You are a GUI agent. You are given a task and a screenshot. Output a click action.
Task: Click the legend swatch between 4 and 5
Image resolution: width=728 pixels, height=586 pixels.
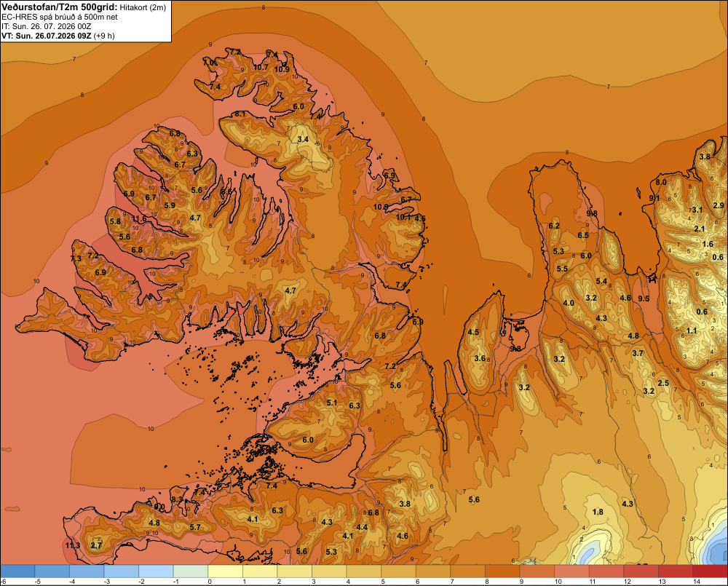tap(363, 571)
